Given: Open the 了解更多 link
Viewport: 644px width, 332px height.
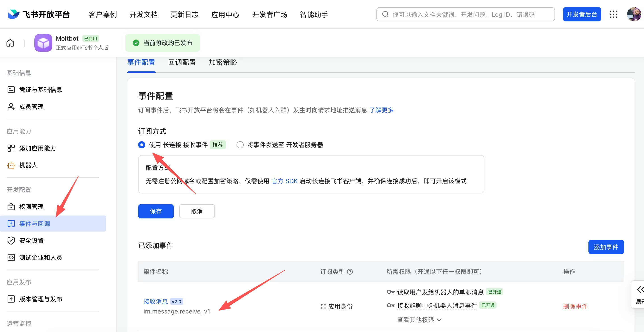Looking at the screenshot, I should pos(382,110).
